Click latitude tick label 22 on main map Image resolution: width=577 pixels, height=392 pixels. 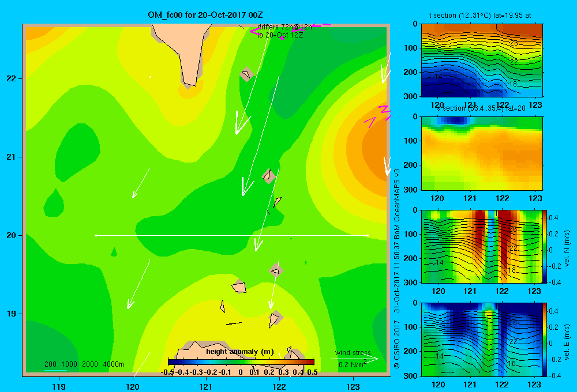pyautogui.click(x=12, y=79)
